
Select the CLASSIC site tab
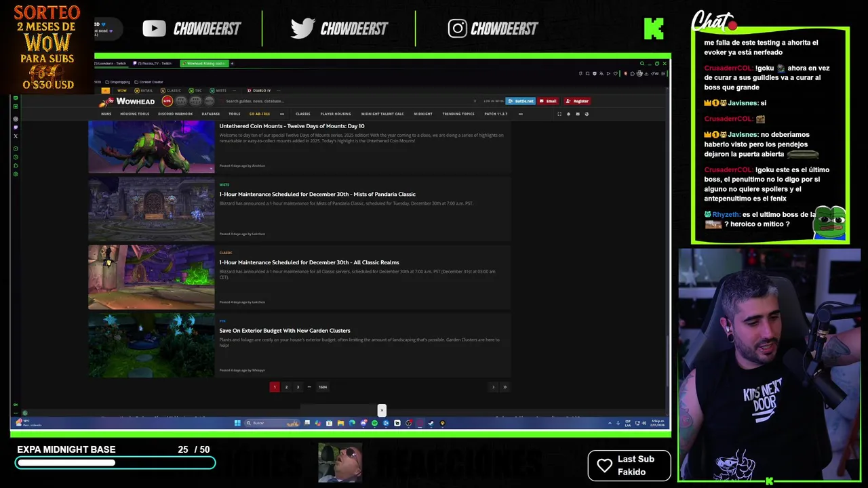tap(172, 90)
